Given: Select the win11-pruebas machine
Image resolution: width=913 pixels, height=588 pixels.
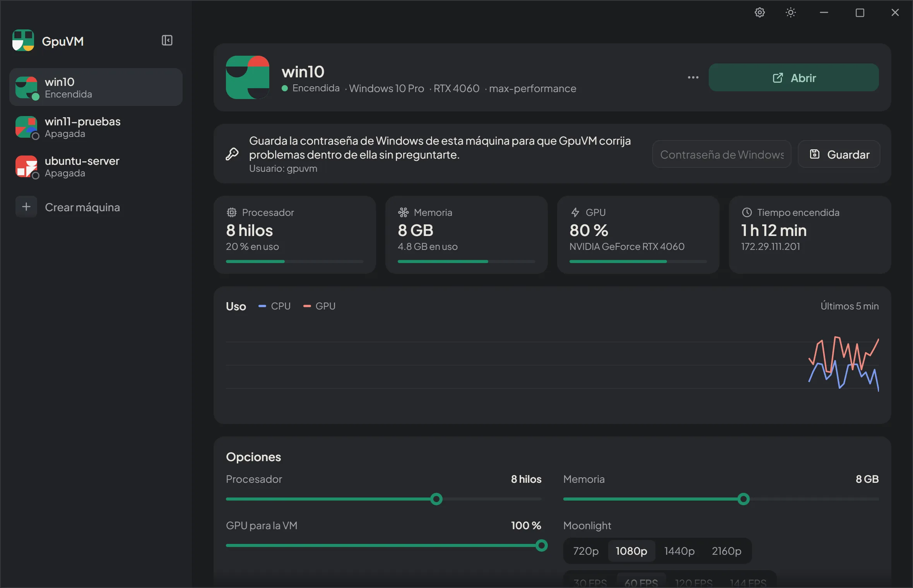Looking at the screenshot, I should click(x=96, y=127).
